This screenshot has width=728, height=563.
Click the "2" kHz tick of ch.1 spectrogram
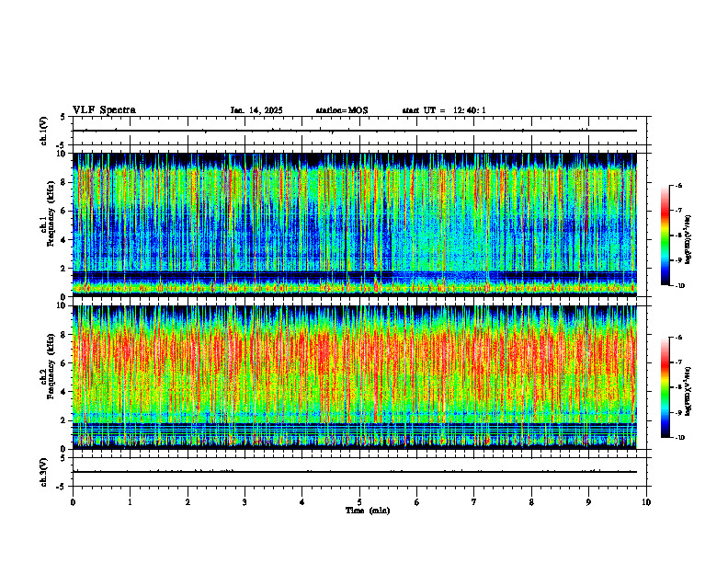pyautogui.click(x=64, y=269)
